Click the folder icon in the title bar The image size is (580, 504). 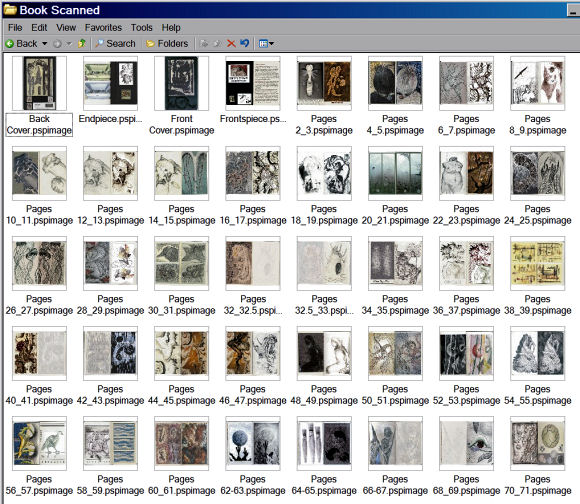(x=10, y=10)
